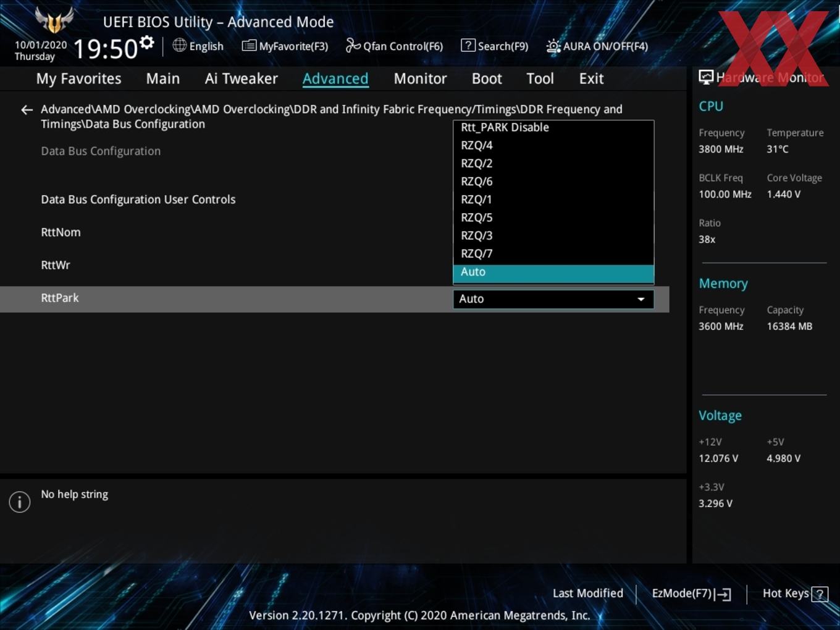
Task: Pick the RZQ/3 entry
Action: 553,235
